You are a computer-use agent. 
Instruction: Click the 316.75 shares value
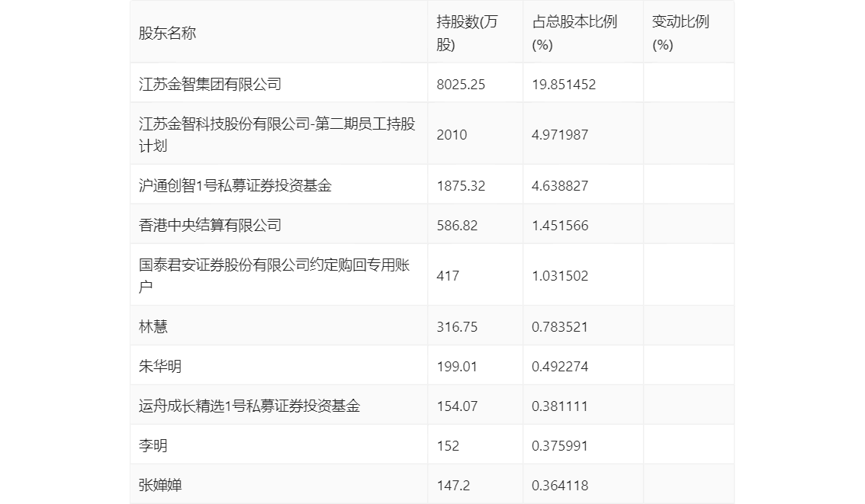(457, 327)
